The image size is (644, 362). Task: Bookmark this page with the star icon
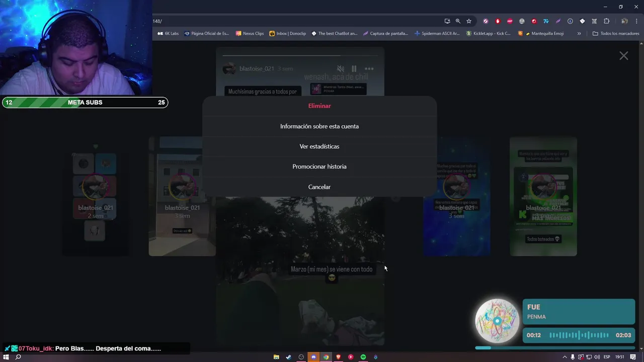click(469, 21)
